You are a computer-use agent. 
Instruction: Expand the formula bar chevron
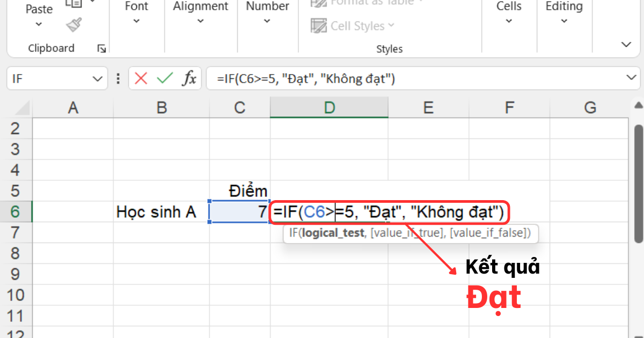[631, 78]
